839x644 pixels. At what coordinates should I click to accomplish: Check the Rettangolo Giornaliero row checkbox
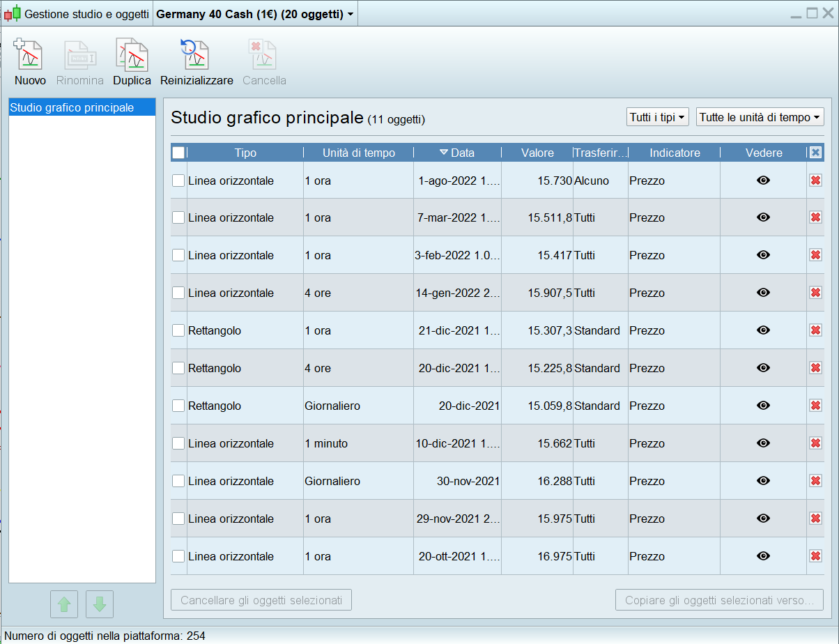pyautogui.click(x=178, y=406)
